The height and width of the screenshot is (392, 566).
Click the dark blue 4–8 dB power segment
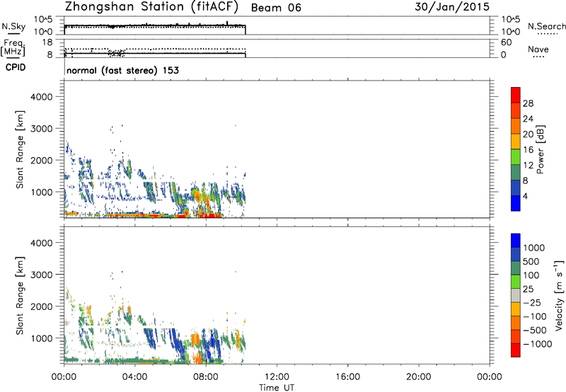pyautogui.click(x=516, y=188)
